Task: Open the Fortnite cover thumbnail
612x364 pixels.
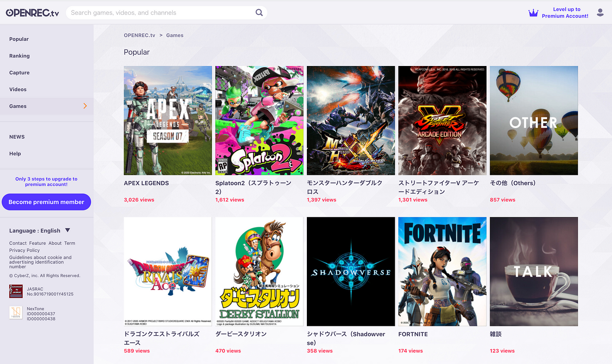Action: click(442, 271)
